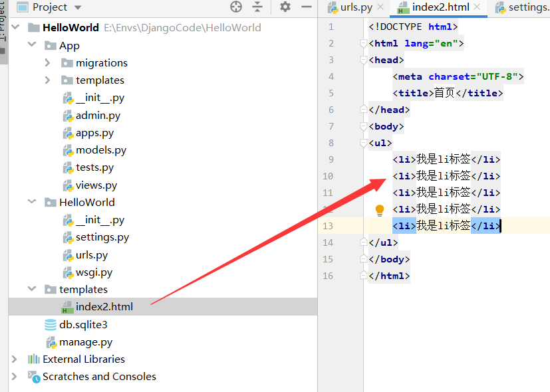Click the App folder icon
This screenshot has height=392, width=550.
pos(51,46)
